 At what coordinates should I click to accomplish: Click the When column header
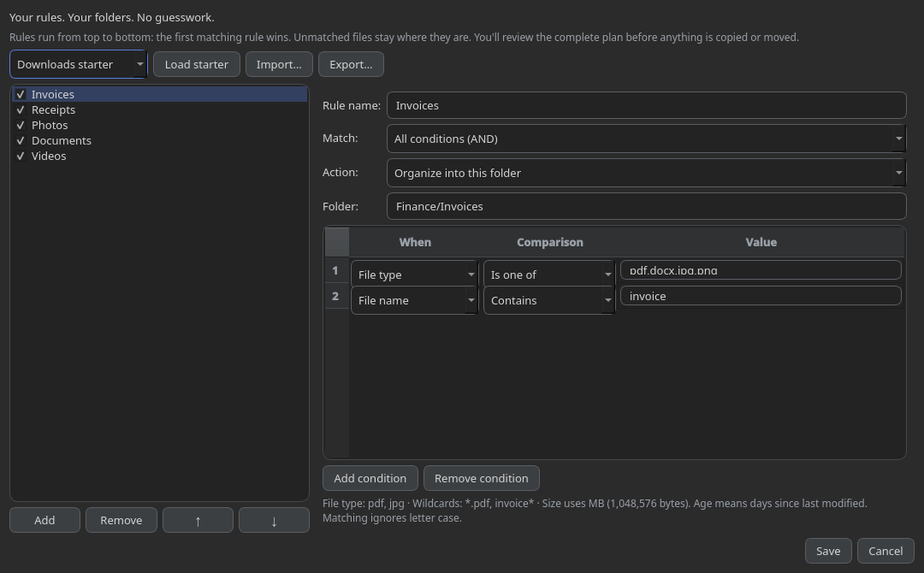(x=415, y=242)
